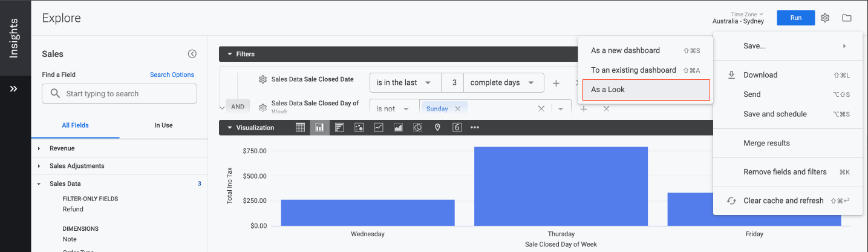Switch to the In Use tab
The image size is (868, 252).
click(x=163, y=125)
